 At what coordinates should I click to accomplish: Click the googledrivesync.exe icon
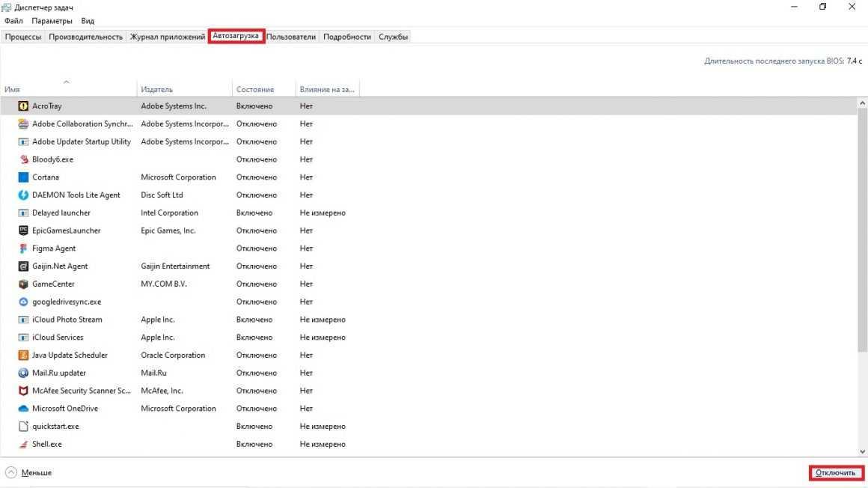(23, 302)
